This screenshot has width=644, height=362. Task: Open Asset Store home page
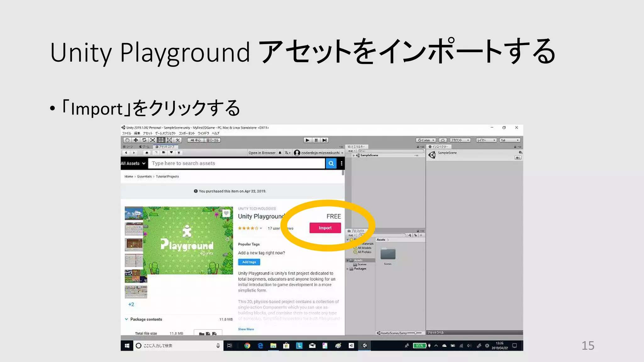click(x=147, y=153)
